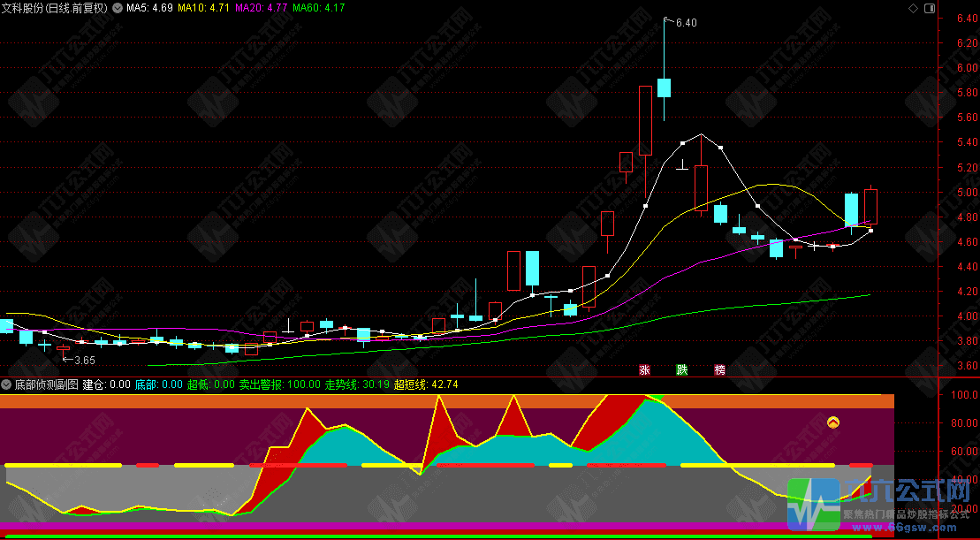980x540 pixels.
Task: Click the 超短线: 42.74 indicator value
Action: coord(426,384)
